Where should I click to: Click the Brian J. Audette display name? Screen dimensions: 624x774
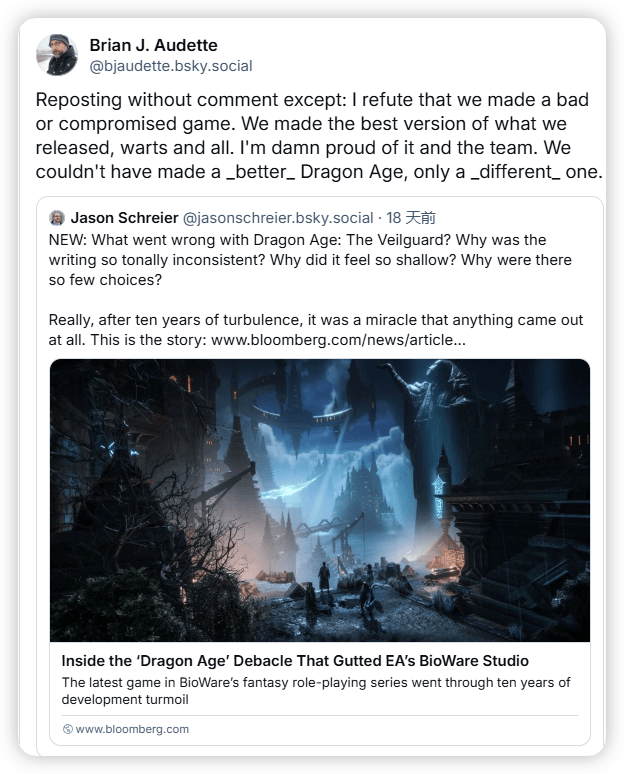click(154, 45)
